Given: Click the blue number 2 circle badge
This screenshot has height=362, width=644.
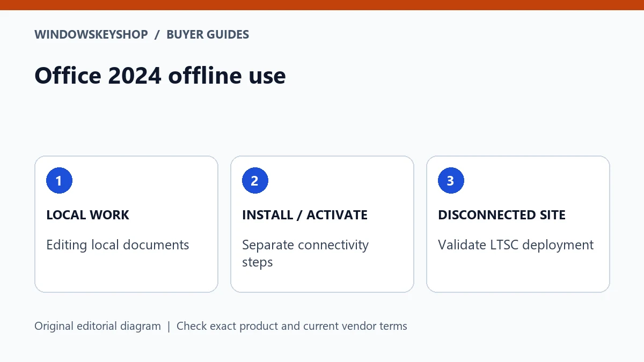Looking at the screenshot, I should [x=255, y=181].
